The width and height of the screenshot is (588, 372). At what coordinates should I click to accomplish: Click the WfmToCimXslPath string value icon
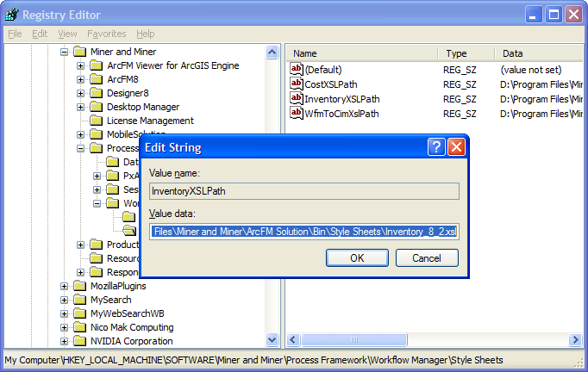click(297, 114)
